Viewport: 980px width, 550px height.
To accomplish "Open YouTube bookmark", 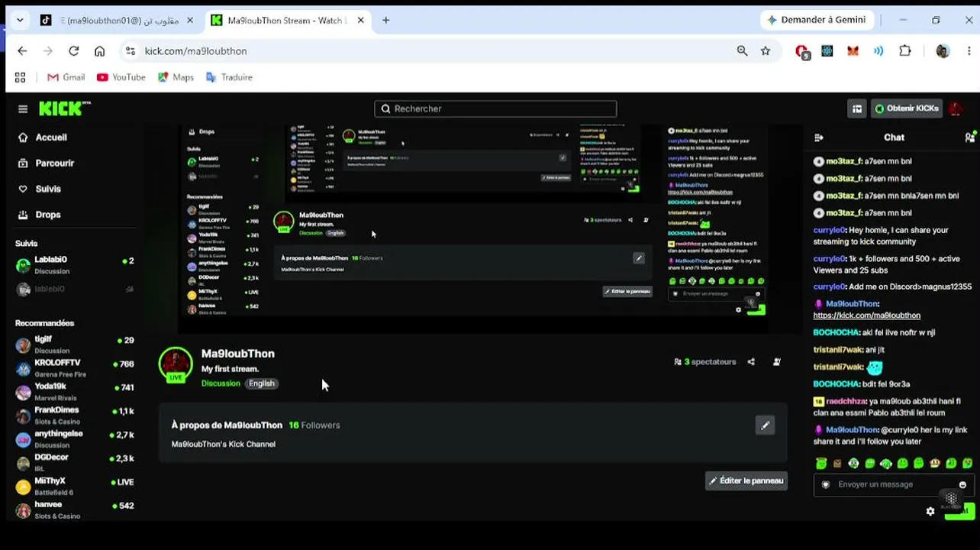I will [x=121, y=77].
